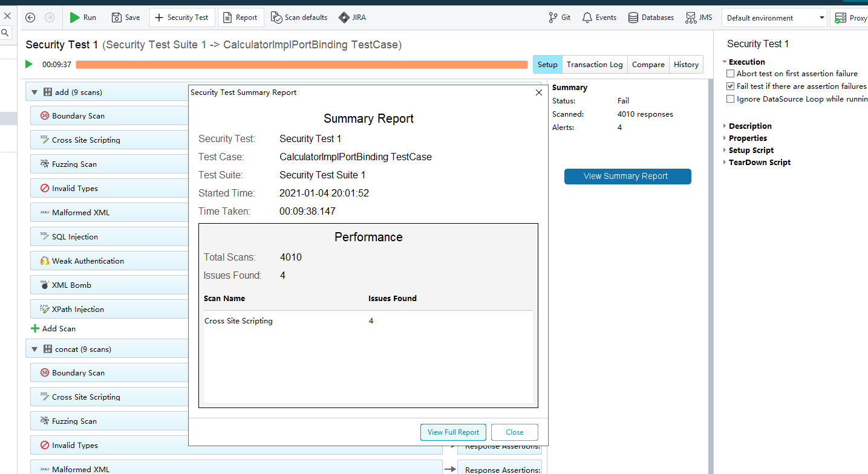Collapse the add (9 scans) group
The height and width of the screenshot is (474, 868).
[34, 93]
